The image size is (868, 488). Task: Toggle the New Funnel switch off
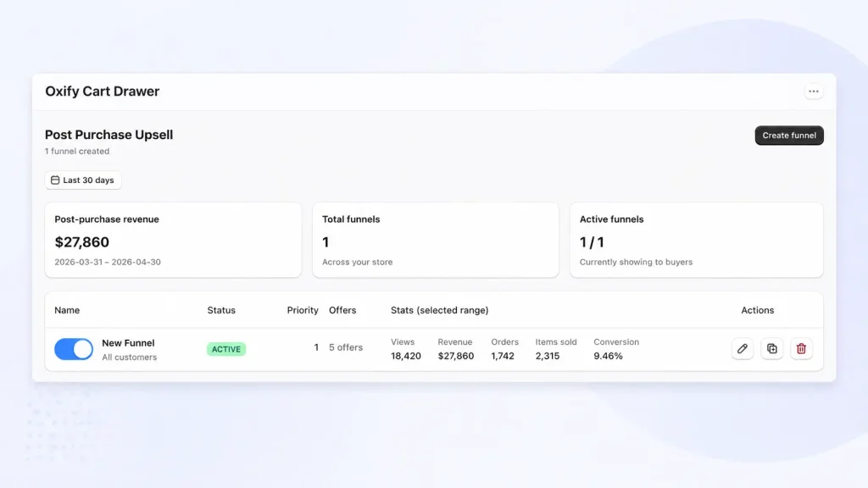[x=74, y=349]
